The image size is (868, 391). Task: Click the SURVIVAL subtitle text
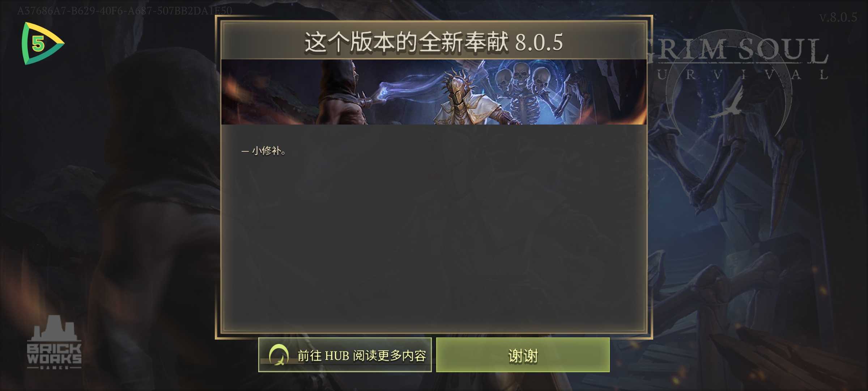pyautogui.click(x=741, y=75)
